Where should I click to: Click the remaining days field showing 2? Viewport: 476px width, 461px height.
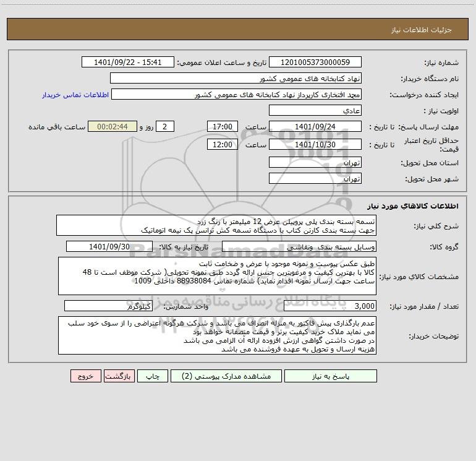[165, 126]
